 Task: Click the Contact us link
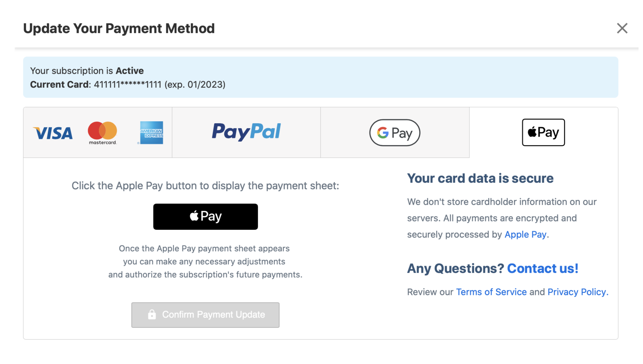pyautogui.click(x=543, y=268)
